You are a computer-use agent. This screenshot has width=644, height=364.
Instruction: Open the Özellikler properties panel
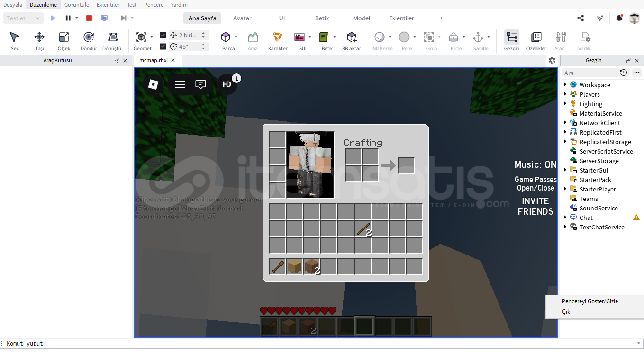(x=536, y=41)
